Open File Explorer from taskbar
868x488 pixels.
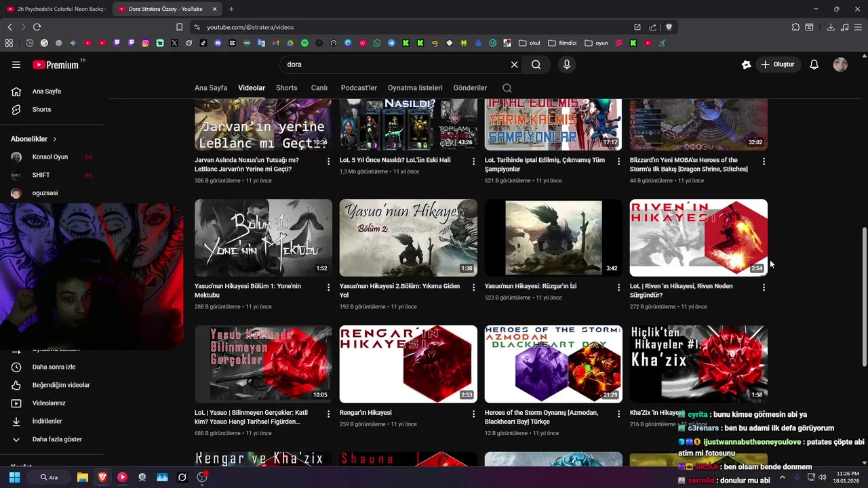point(82,477)
